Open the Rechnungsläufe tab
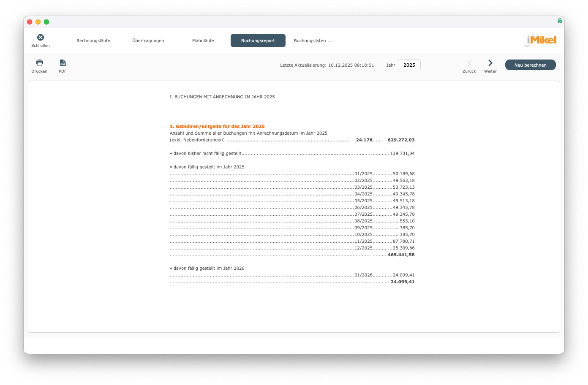The height and width of the screenshot is (385, 588). (93, 41)
